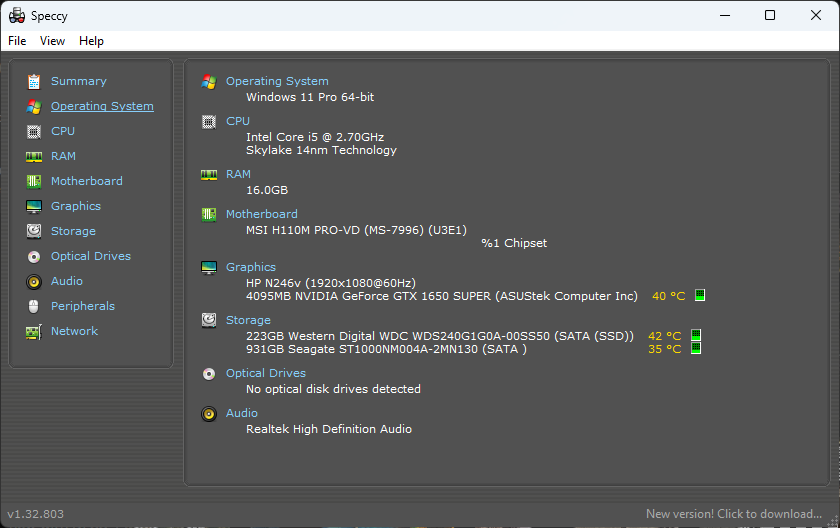Click the Storage drive icon in sidebar
Viewport: 840px width, 528px height.
(x=34, y=231)
